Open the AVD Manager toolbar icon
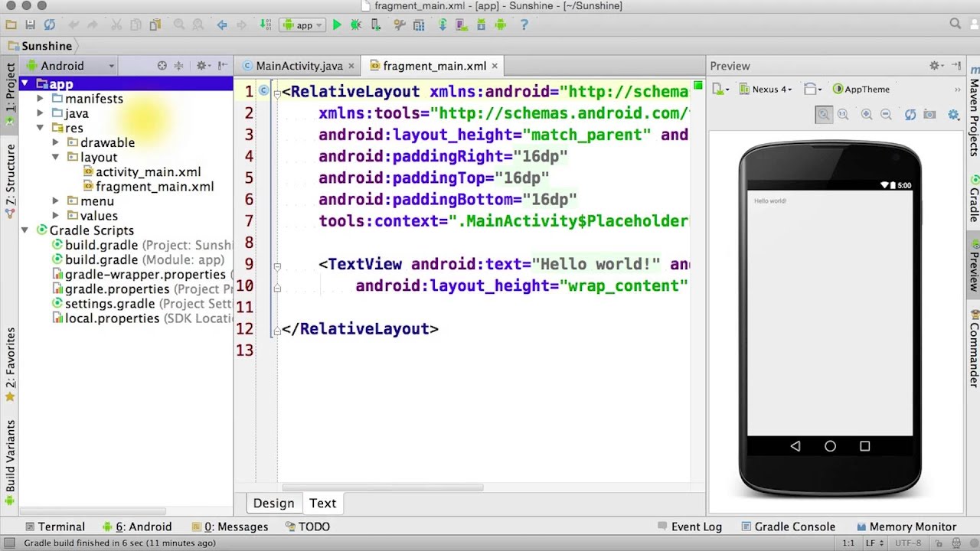The width and height of the screenshot is (980, 551). pyautogui.click(x=462, y=25)
